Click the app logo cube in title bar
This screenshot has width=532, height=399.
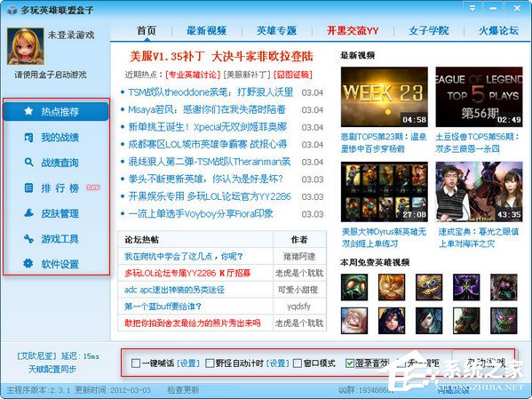[12, 10]
